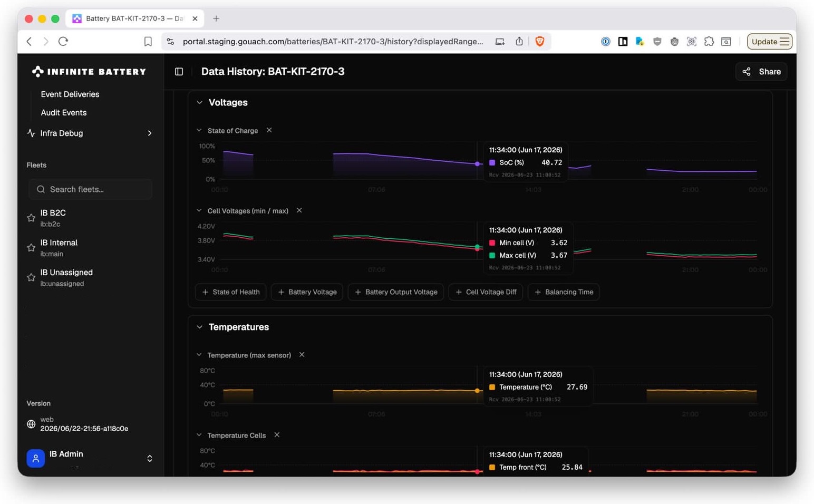Add the State of Health chart
The image size is (814, 504).
[x=230, y=292]
